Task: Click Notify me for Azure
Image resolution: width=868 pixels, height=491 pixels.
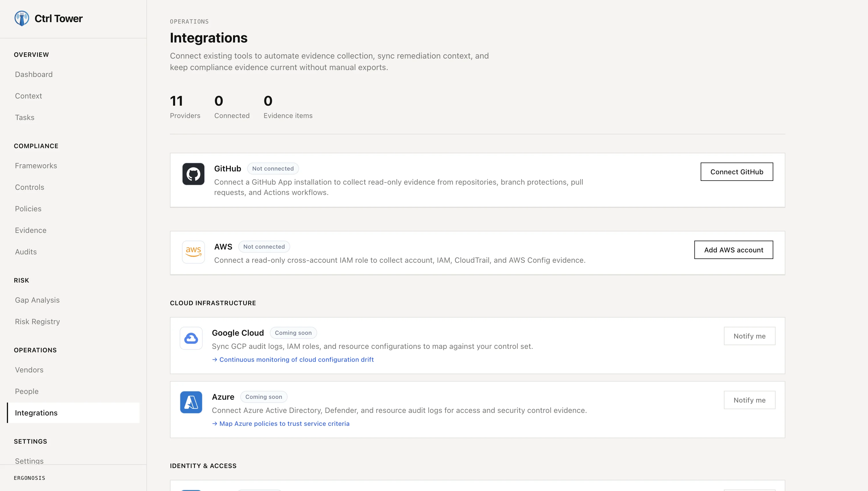Action: (749, 400)
